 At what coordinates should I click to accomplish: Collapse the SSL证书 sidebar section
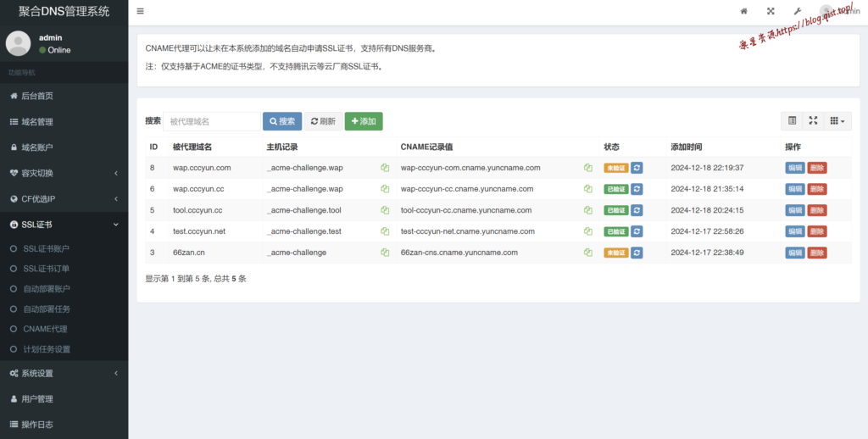point(64,225)
